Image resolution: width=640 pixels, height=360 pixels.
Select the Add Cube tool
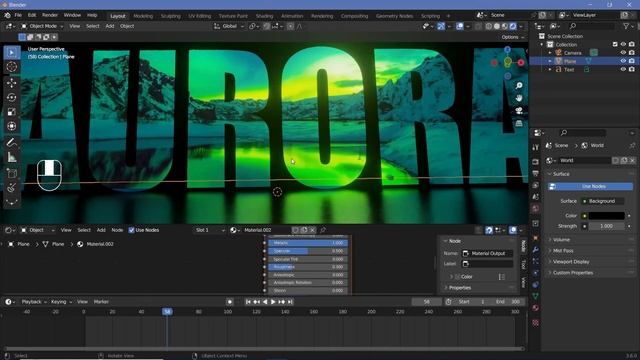coord(12,173)
